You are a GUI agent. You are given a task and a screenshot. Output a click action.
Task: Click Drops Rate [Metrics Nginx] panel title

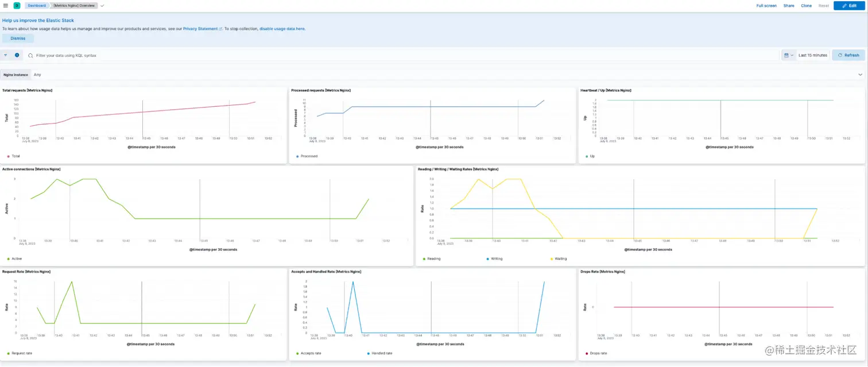click(x=603, y=271)
